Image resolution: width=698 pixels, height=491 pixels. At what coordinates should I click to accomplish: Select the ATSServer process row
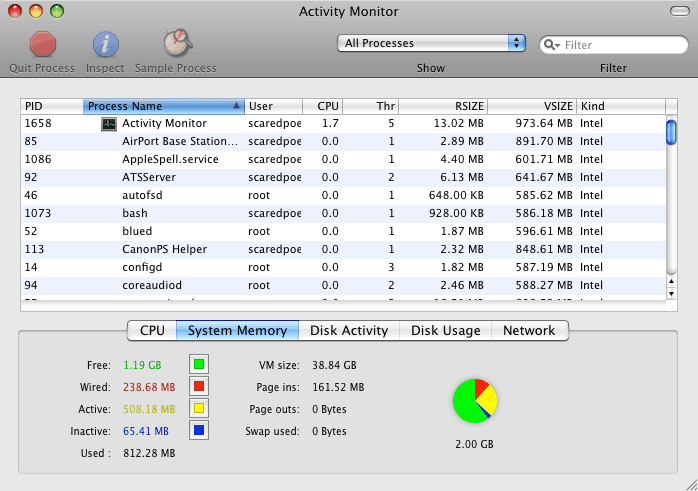pos(343,177)
